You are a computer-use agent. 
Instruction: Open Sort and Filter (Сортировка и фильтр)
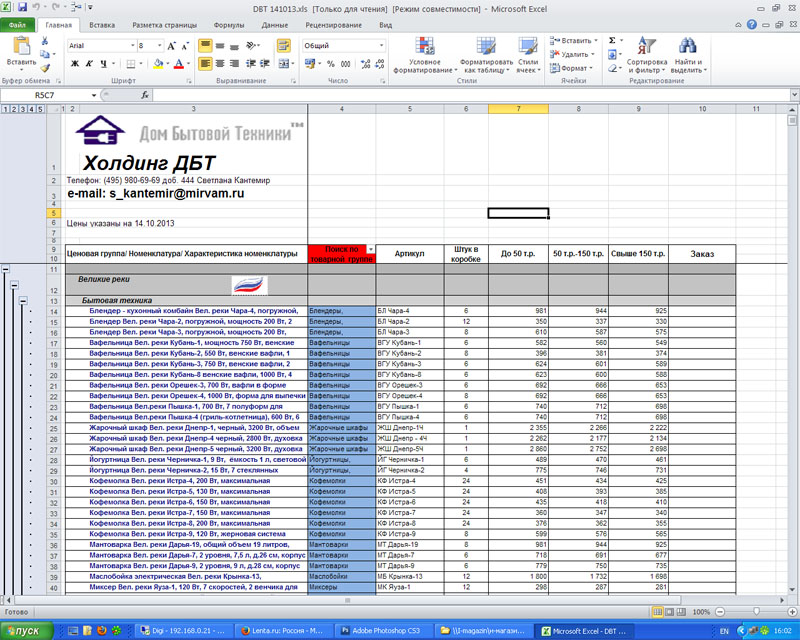pos(647,55)
